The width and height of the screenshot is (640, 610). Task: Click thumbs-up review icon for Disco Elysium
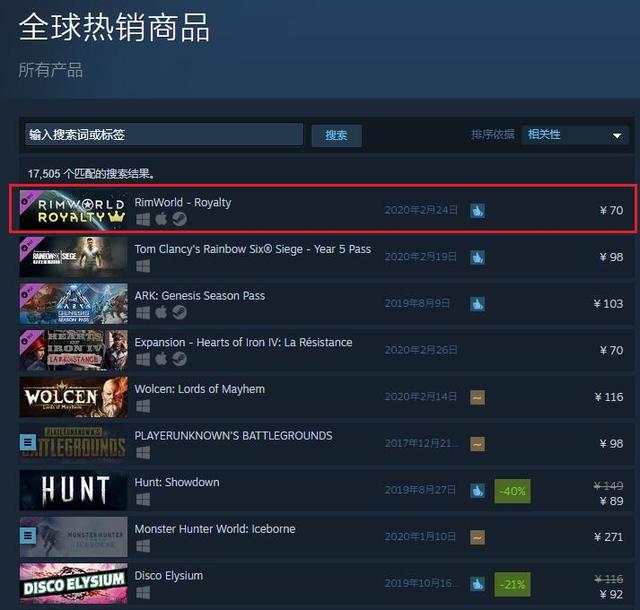click(477, 584)
